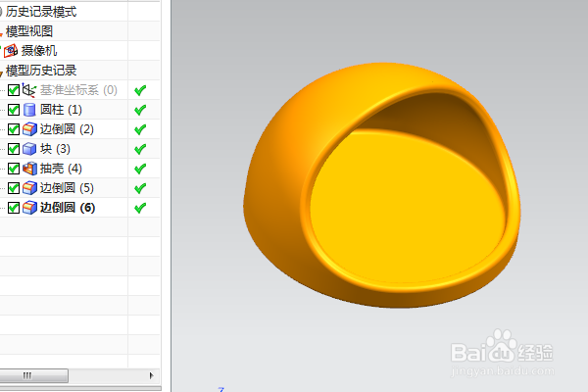Click the cylinder feature icon

[x=29, y=110]
